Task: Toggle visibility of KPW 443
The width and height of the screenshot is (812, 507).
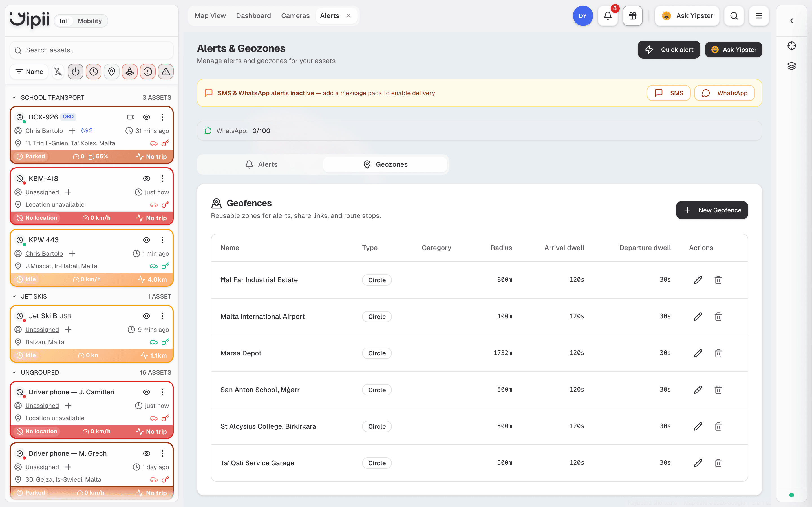Action: click(x=147, y=240)
